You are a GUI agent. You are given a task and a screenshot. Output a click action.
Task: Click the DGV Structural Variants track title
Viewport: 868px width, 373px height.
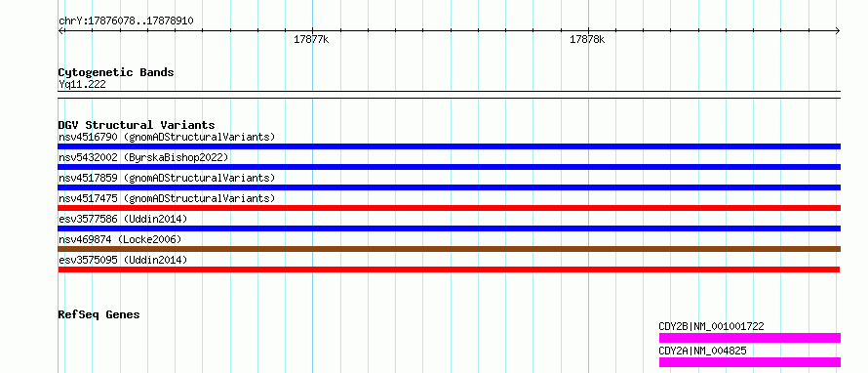coord(137,125)
